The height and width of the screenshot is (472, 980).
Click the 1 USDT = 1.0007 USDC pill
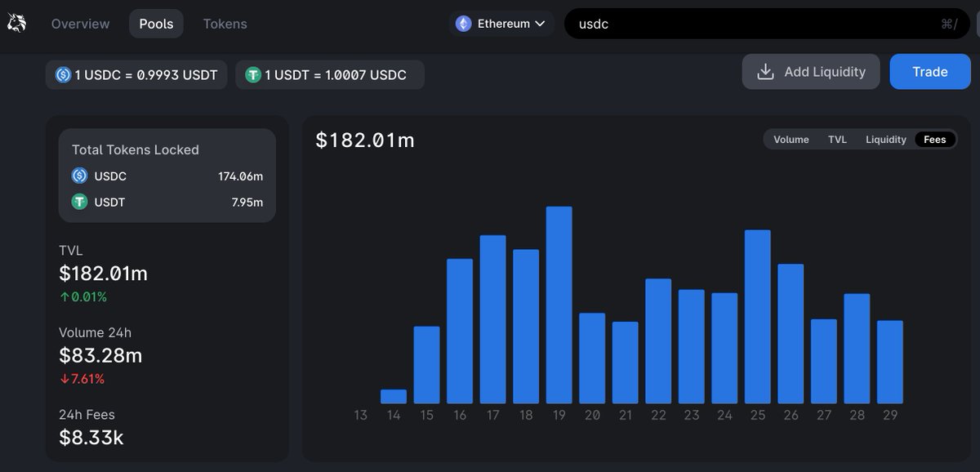pyautogui.click(x=330, y=75)
